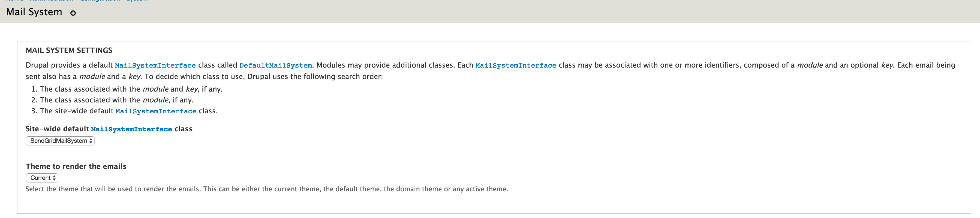Follow MailSystemInterface link after 'Each'
980x218 pixels.
click(515, 65)
